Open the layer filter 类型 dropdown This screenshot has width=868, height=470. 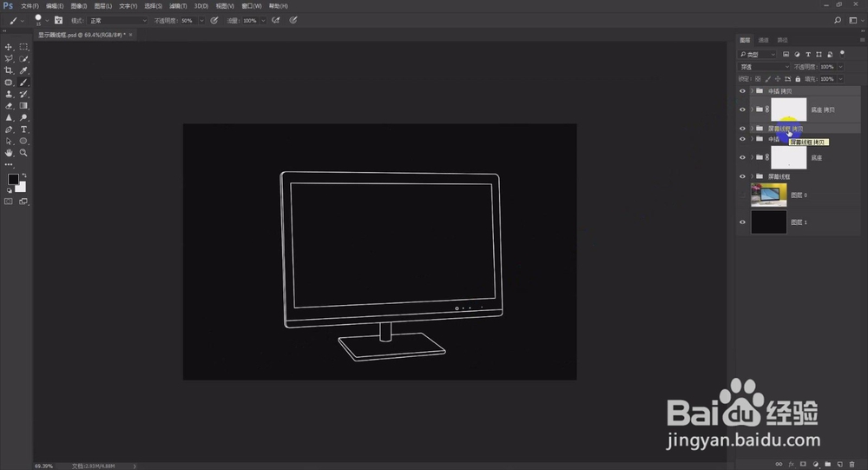pyautogui.click(x=757, y=55)
